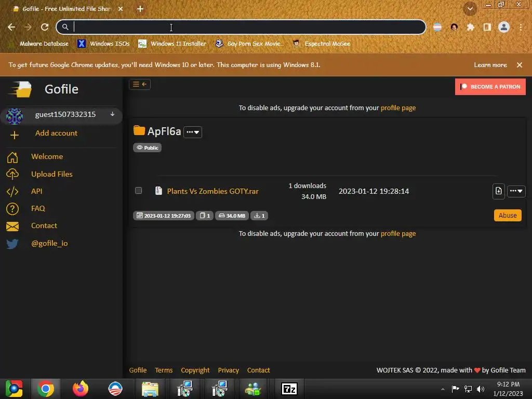
Task: Click the ApFl6a folder icon
Action: pos(139,130)
